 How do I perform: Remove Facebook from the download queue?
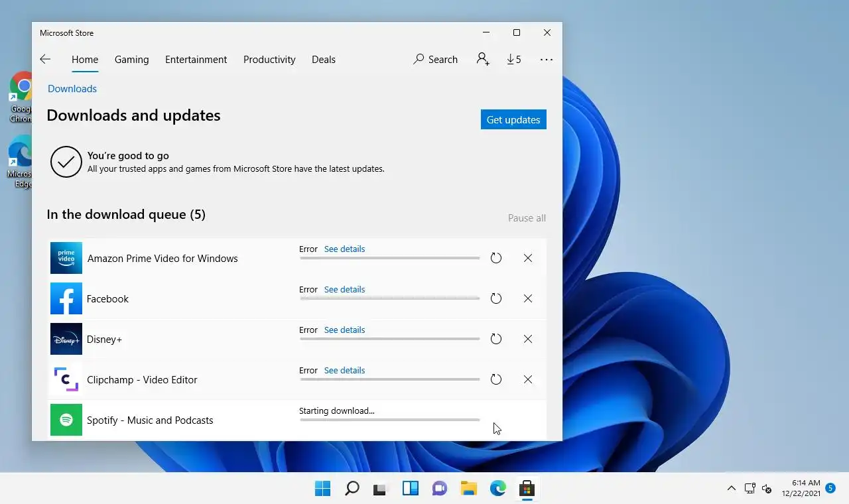point(528,298)
